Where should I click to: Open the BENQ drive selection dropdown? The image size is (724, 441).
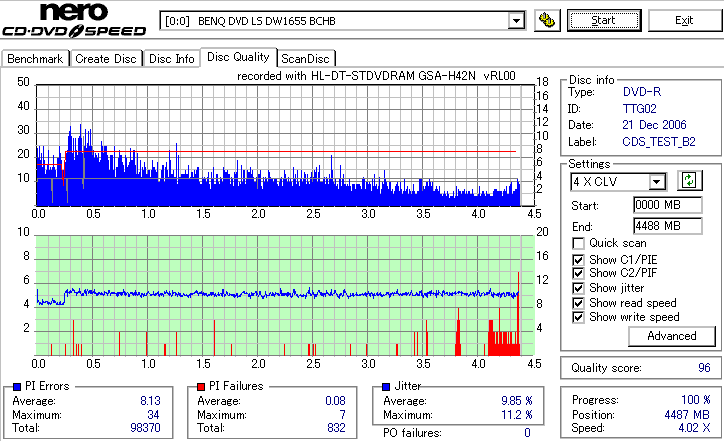click(516, 21)
